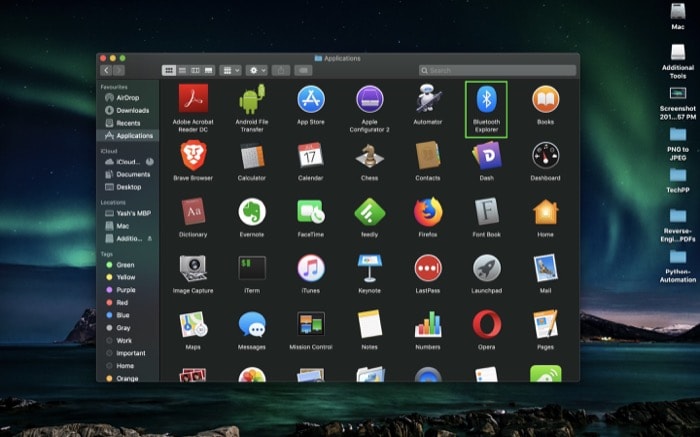
Task: Select the Automator app icon
Action: 428,99
